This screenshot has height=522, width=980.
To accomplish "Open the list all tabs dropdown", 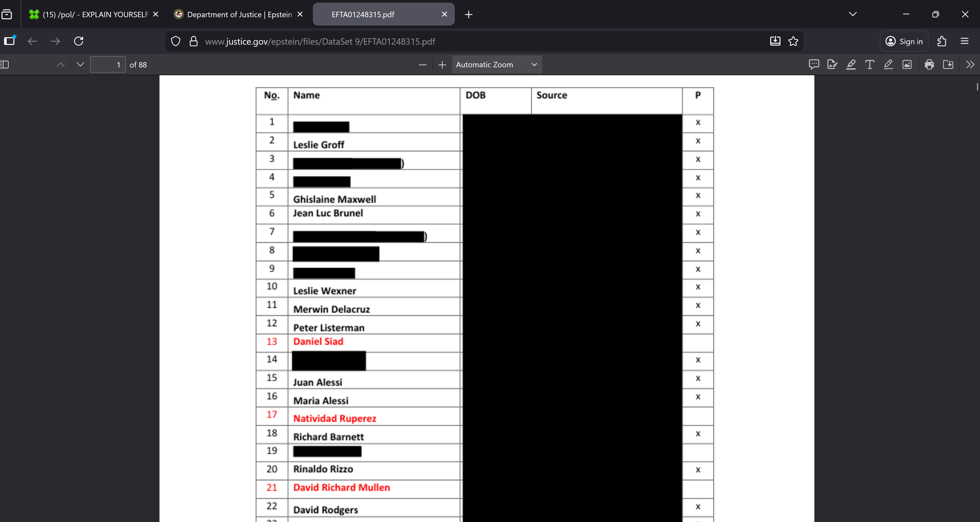I will pyautogui.click(x=853, y=14).
